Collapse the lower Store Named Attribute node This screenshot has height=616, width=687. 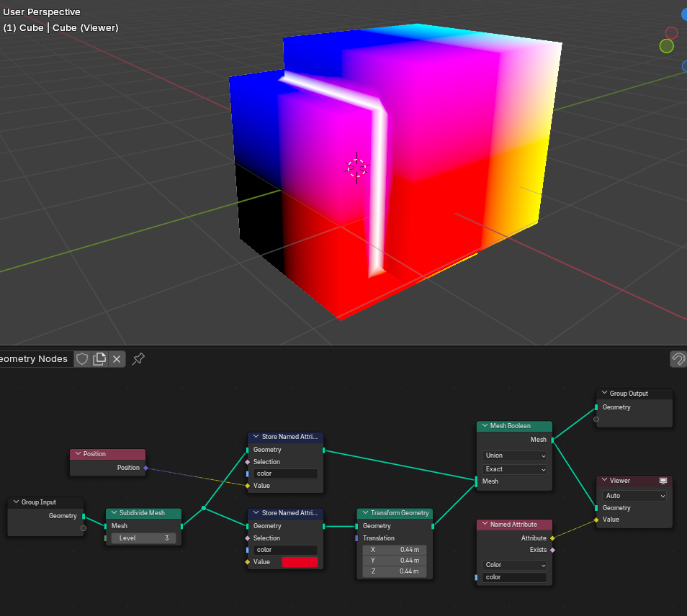point(256,512)
